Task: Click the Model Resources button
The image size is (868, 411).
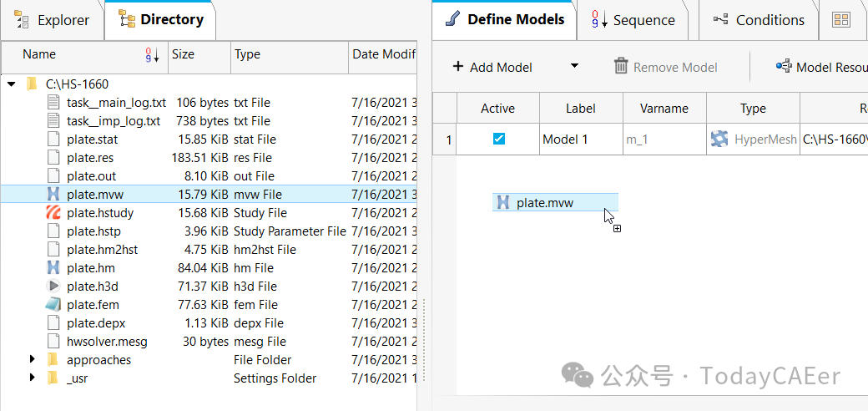Action: (821, 67)
